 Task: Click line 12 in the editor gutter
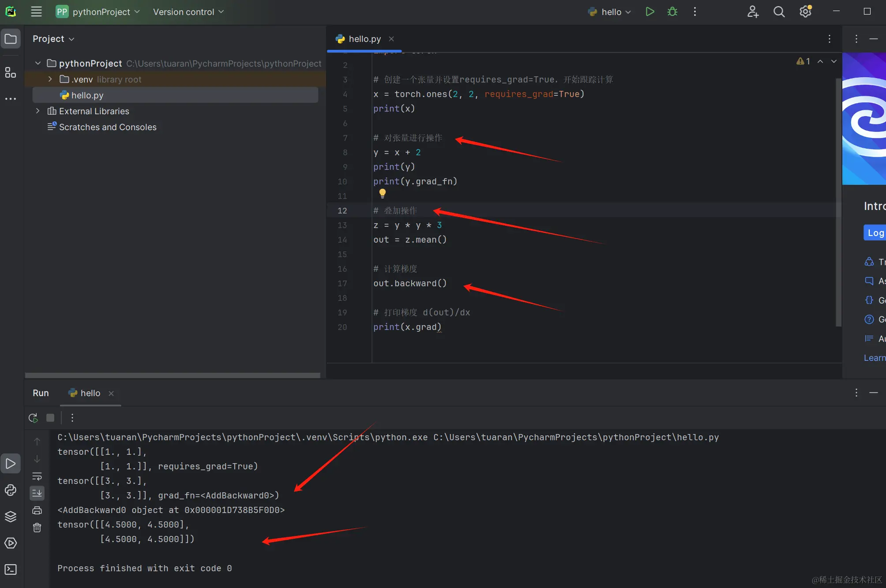click(x=342, y=210)
